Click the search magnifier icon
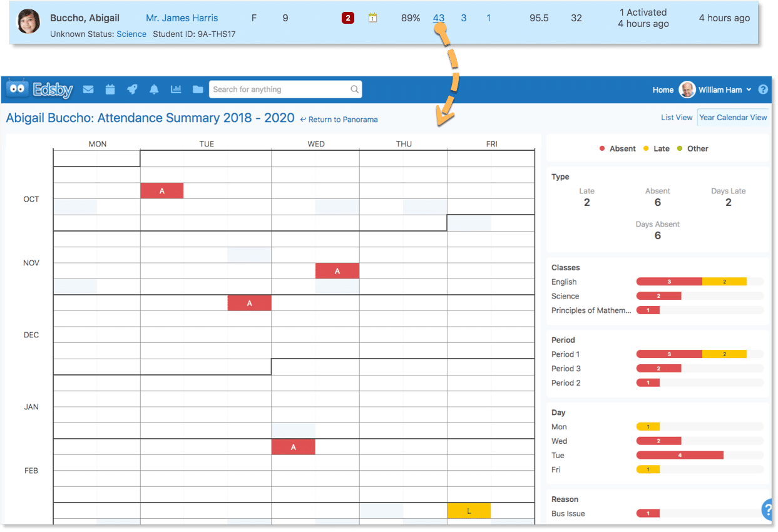Image resolution: width=778 pixels, height=532 pixels. coord(354,90)
